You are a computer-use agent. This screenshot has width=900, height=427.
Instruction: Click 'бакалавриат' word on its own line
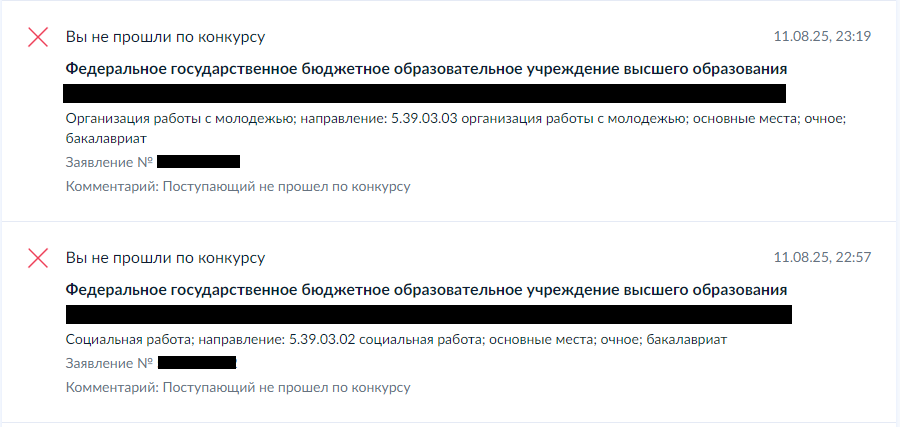click(x=106, y=137)
